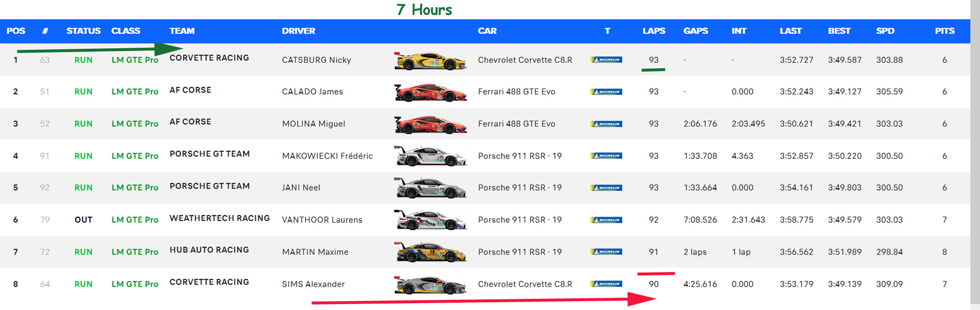
Task: Click the Ferrari car image in Molina's row
Action: point(430,125)
